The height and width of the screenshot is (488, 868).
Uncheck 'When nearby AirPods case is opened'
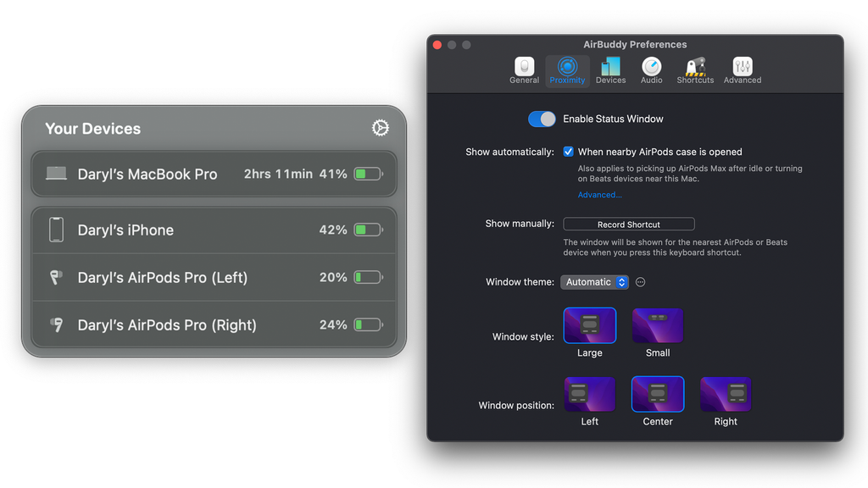tap(569, 151)
